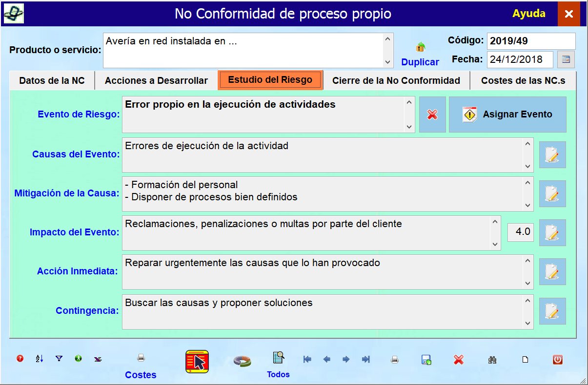Viewport: 588px width, 385px height.
Task: Save the record with the disk icon
Action: (x=426, y=360)
